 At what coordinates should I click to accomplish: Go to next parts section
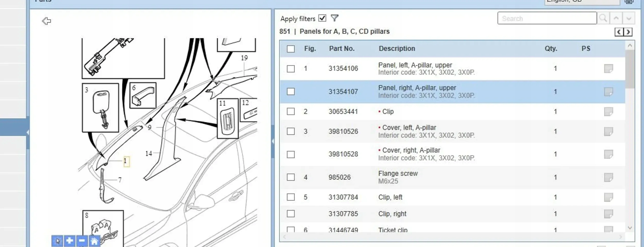[628, 32]
